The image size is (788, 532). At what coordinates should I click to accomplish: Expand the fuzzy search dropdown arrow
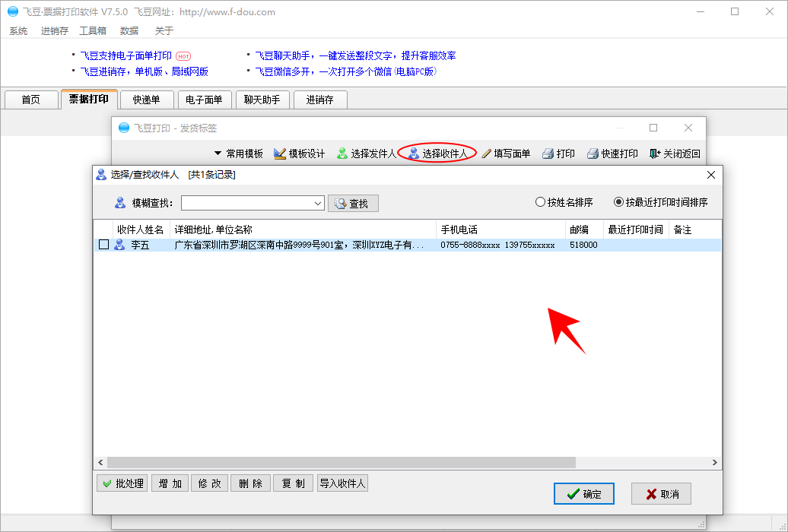(318, 204)
